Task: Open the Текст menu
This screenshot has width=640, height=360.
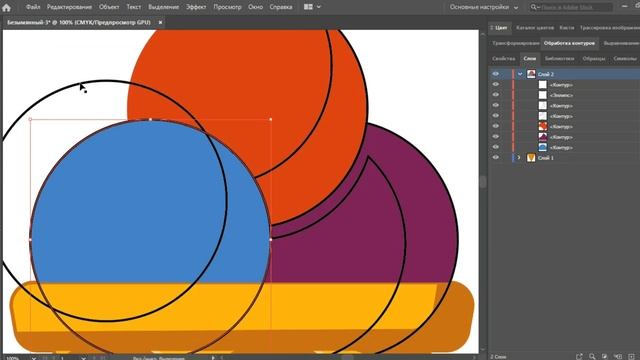Action: 133,7
